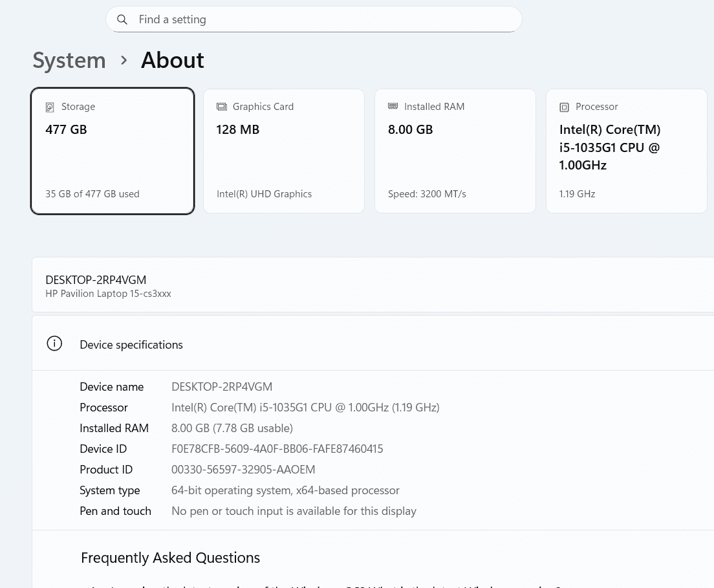
Task: Go back to System via the breadcrumb
Action: tap(69, 61)
